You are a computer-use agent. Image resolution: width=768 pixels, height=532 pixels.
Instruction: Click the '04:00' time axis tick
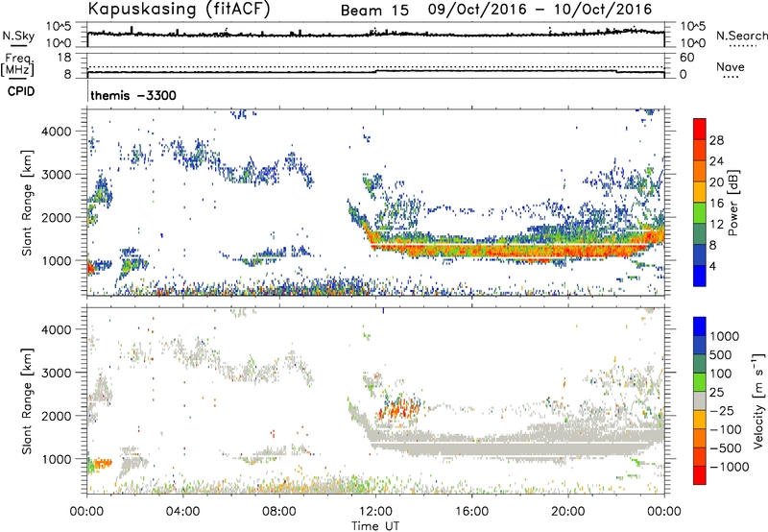(183, 512)
